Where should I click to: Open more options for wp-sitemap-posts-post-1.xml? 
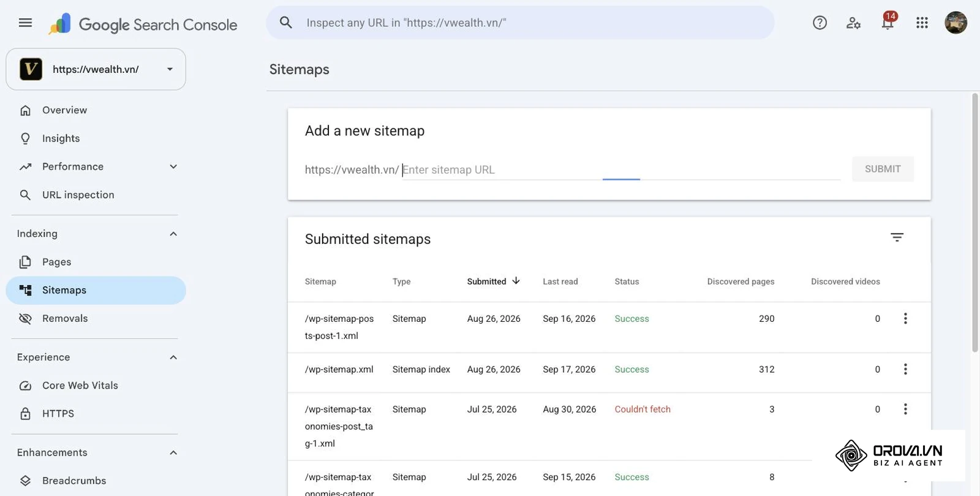coord(905,318)
